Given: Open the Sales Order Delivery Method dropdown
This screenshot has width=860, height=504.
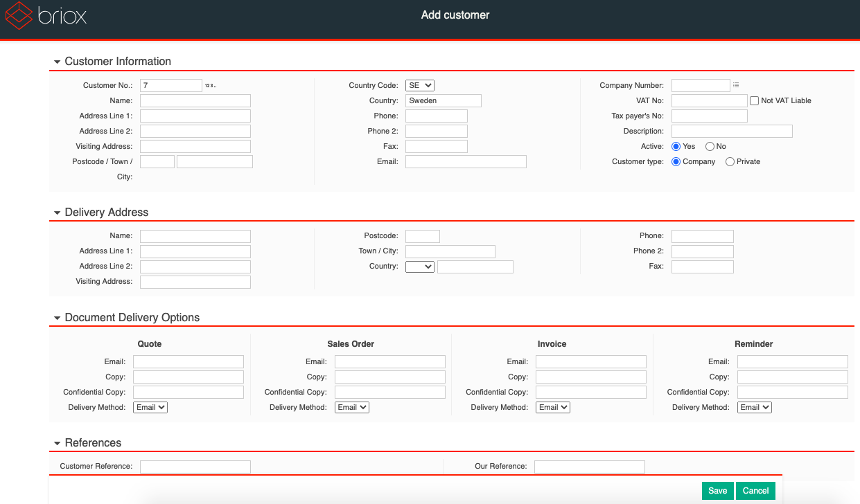Looking at the screenshot, I should coord(352,407).
